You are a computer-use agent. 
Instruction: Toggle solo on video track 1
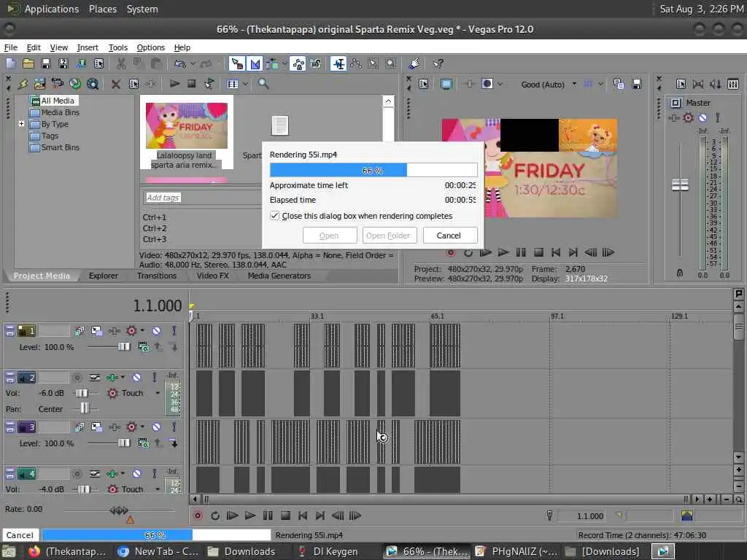click(x=174, y=330)
